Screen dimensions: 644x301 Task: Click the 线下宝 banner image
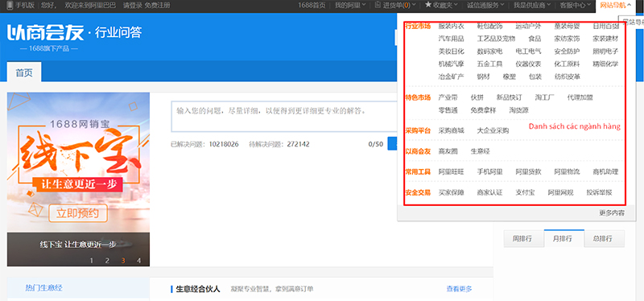tap(78, 179)
